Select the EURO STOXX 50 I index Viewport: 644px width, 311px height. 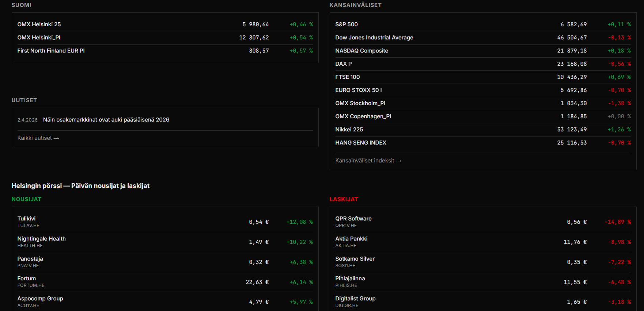pyautogui.click(x=359, y=90)
